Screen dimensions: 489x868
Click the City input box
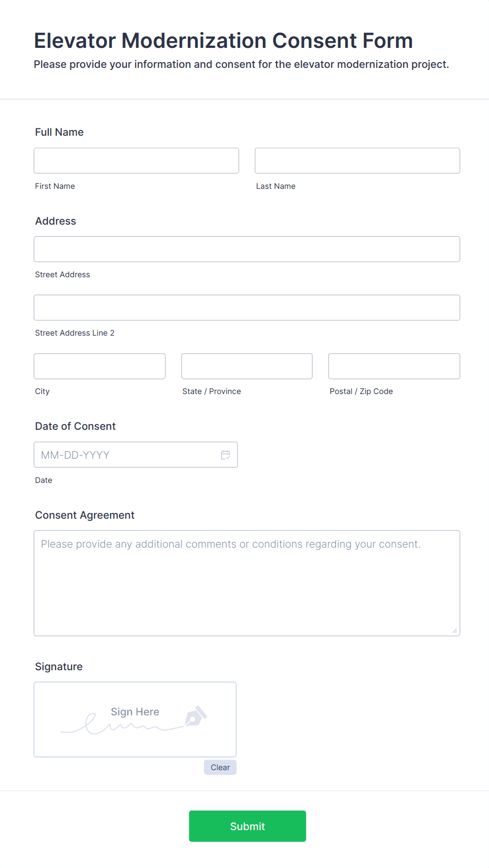[99, 366]
